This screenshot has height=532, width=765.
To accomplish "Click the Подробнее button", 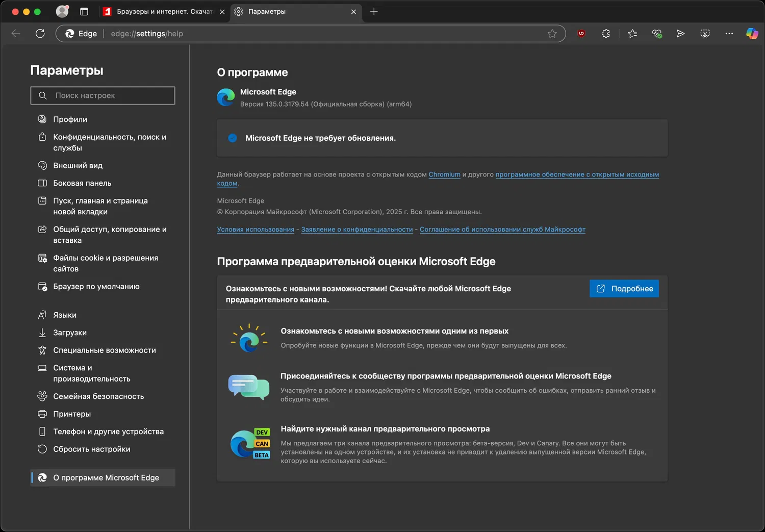I will tap(624, 289).
